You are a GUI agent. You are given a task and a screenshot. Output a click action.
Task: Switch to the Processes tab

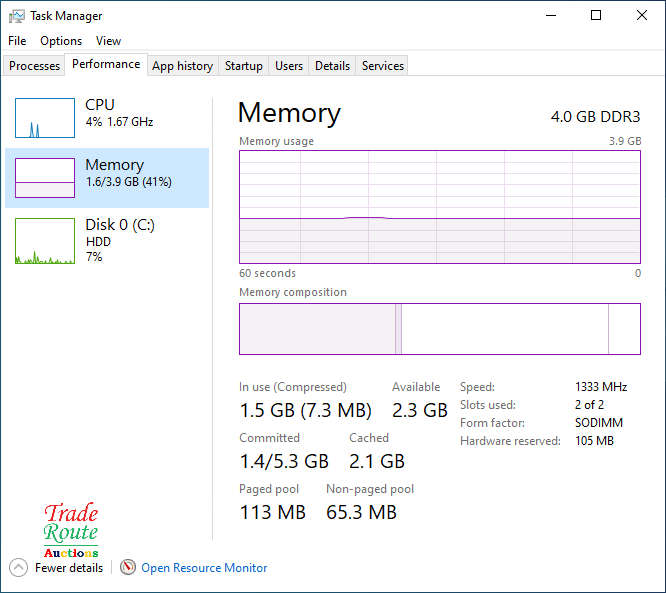[x=35, y=66]
